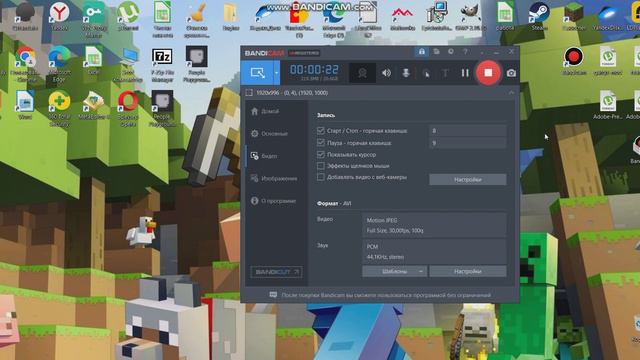Open the broom cleaner desktop icon
640x360 pixels.
(196, 18)
